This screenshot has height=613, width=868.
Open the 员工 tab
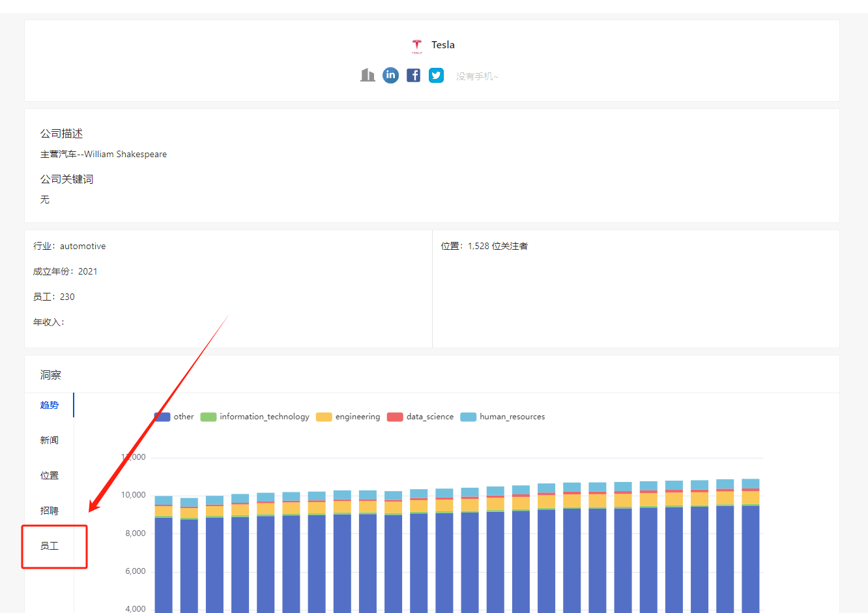click(x=50, y=546)
